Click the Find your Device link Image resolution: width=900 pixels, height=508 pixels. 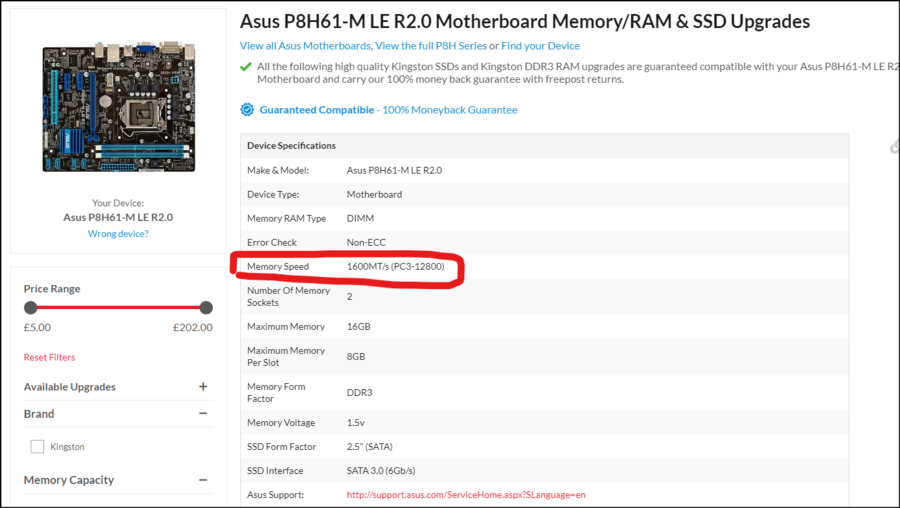(540, 46)
